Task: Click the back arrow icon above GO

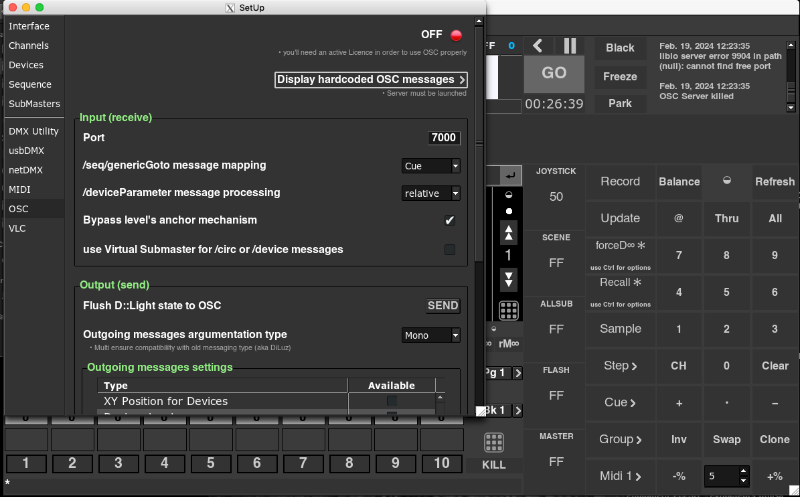Action: click(x=538, y=46)
